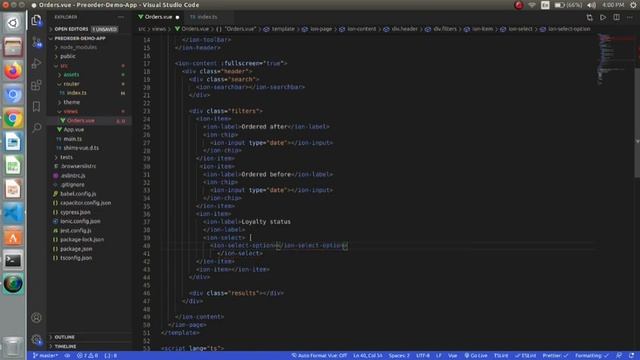Open Terminal from the dock

(x=13, y=260)
